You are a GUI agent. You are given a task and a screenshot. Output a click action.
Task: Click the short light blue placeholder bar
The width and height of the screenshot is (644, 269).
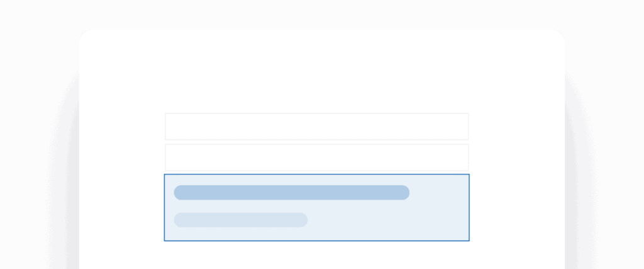240,220
